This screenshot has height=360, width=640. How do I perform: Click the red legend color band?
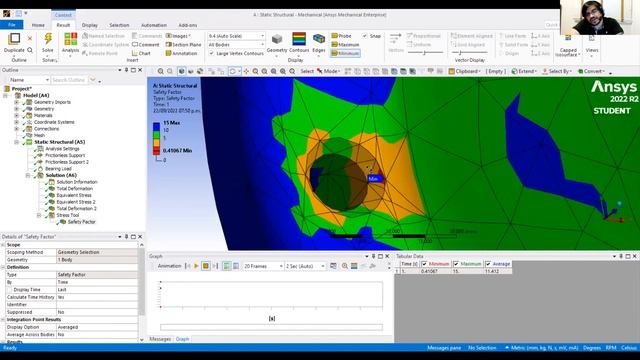pyautogui.click(x=156, y=150)
